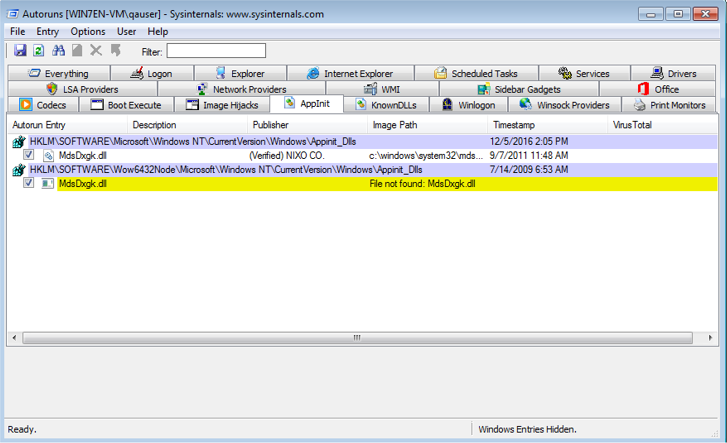Click the horizontal scrollbar right arrow
This screenshot has height=443, width=727.
pos(710,338)
